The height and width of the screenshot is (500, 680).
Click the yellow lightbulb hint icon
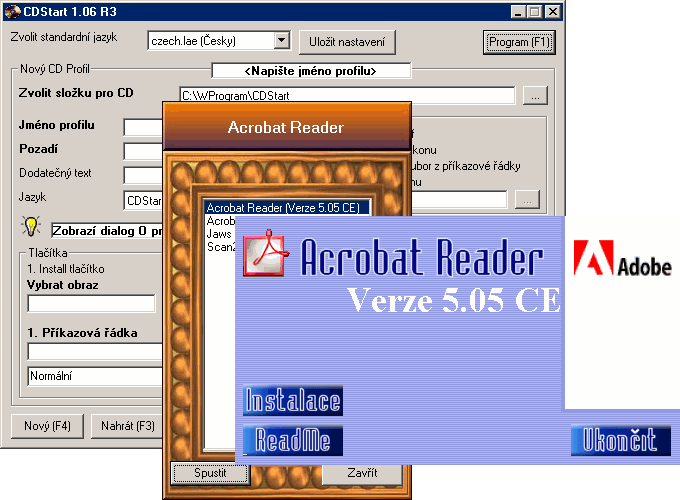[32, 226]
